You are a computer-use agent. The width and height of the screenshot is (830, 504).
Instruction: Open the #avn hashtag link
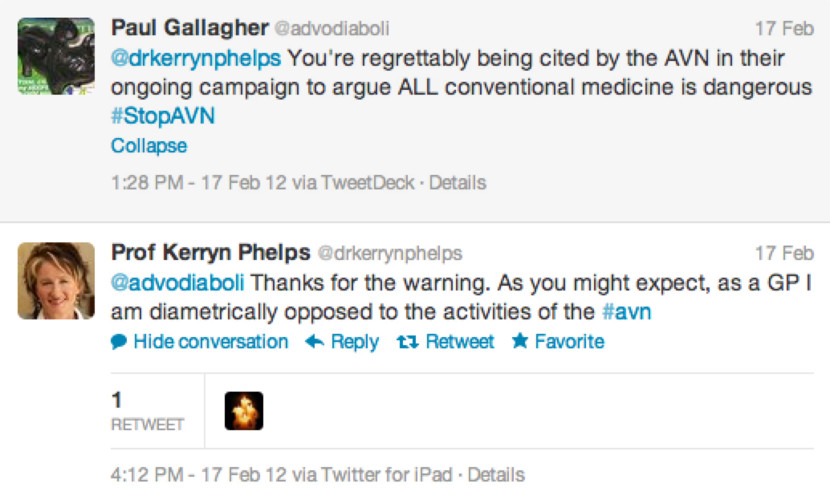[x=625, y=311]
